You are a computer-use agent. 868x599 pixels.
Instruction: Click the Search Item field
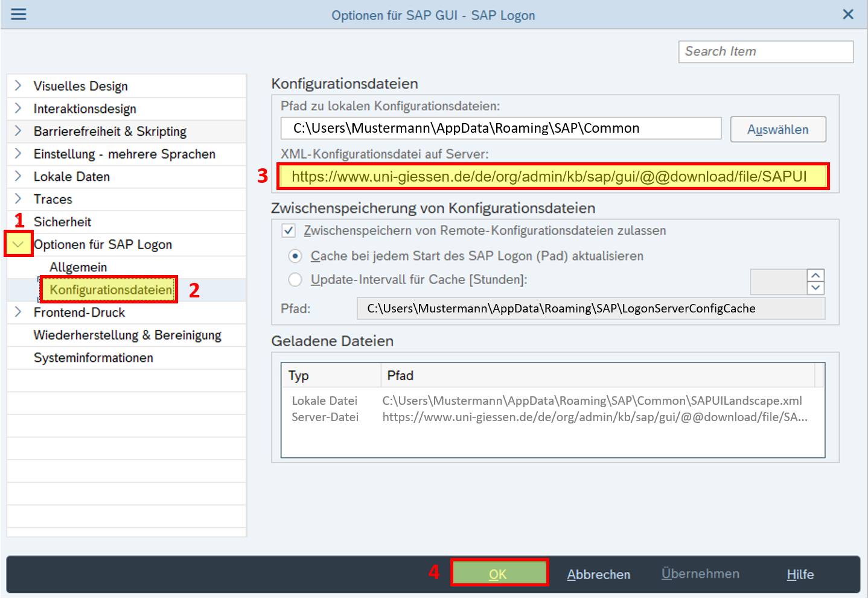coord(765,52)
